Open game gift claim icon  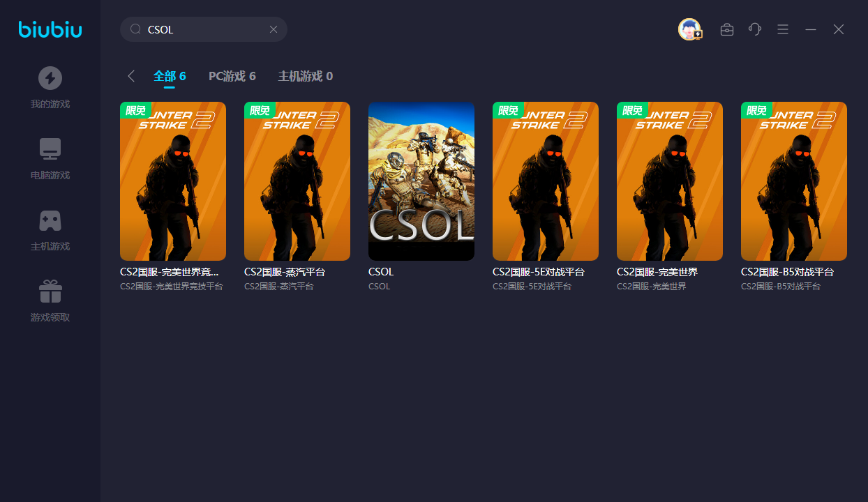[x=50, y=291]
